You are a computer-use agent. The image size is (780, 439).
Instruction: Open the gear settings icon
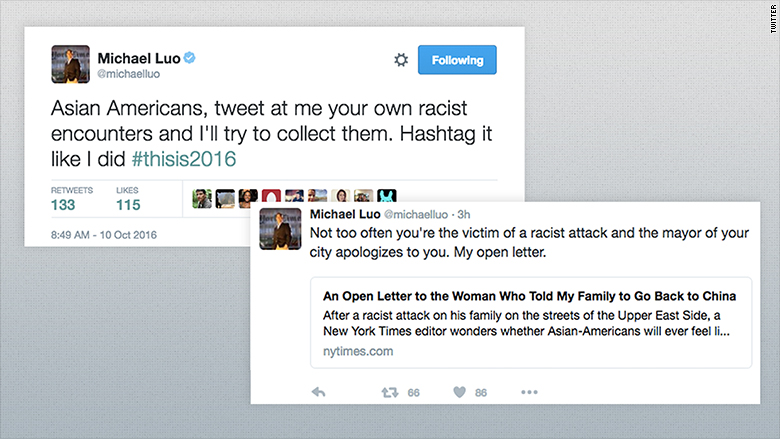click(401, 60)
